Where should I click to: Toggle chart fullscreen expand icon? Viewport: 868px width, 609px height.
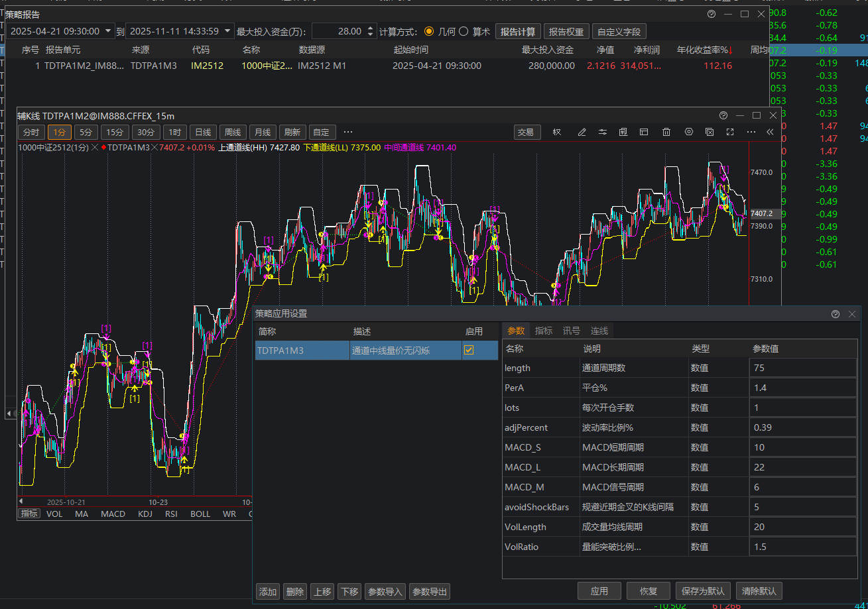[730, 132]
